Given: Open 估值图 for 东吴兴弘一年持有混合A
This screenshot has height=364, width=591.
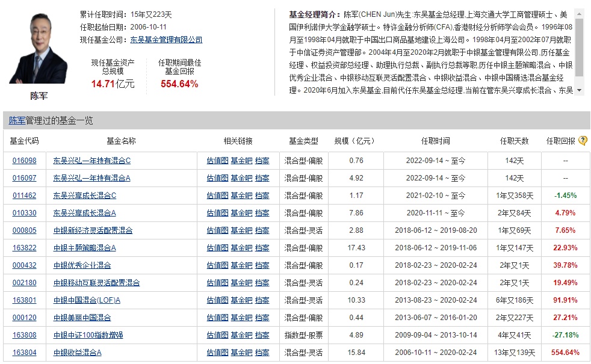Looking at the screenshot, I should coord(217,178).
